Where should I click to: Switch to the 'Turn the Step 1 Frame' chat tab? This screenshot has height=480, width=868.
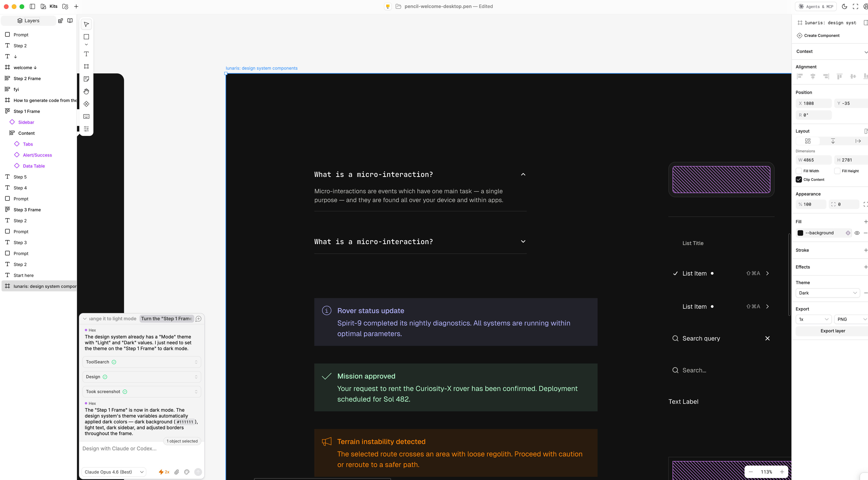coord(166,319)
